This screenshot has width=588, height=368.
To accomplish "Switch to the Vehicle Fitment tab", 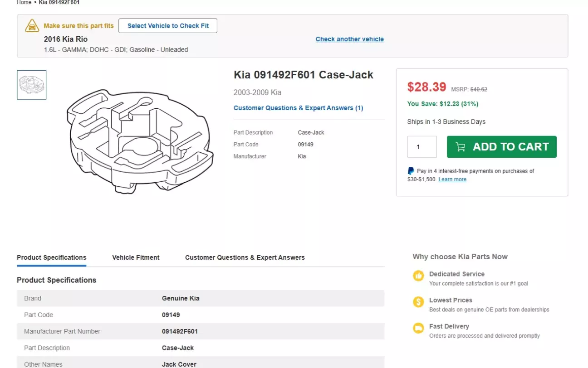I will point(136,257).
